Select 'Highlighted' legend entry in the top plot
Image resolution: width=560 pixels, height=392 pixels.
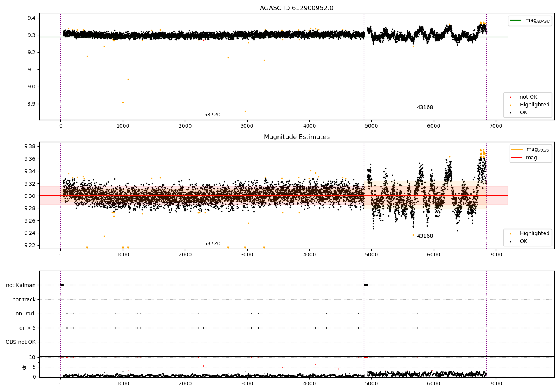(x=535, y=105)
